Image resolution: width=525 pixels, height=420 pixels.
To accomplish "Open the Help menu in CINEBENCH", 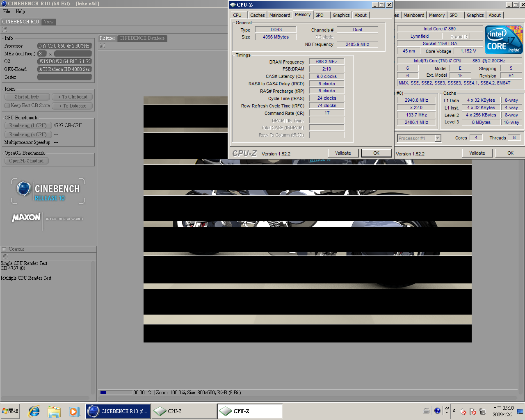I will 20,11.
